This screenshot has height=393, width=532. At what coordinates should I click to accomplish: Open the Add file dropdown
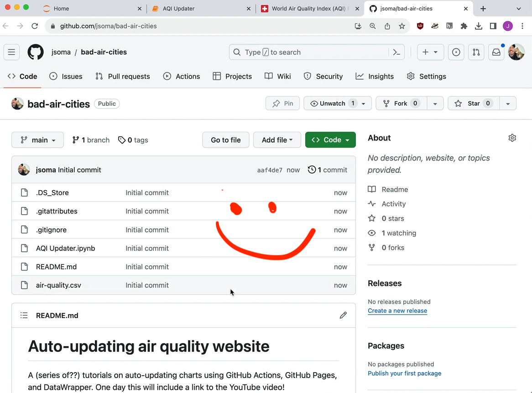277,140
